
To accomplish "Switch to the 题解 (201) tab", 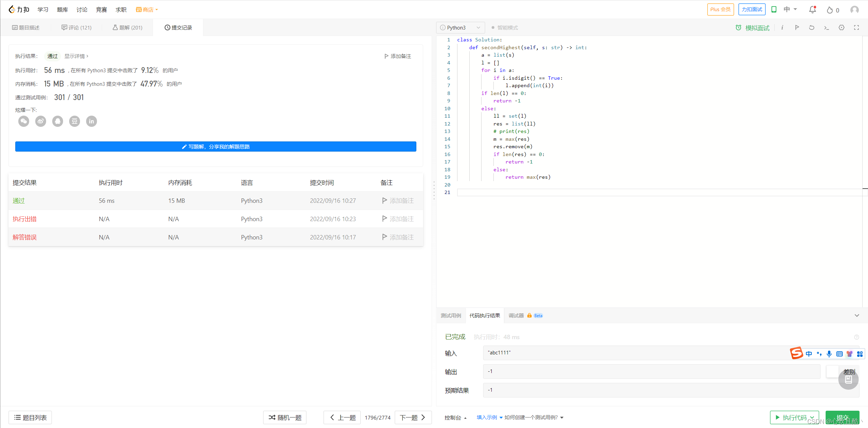I will pyautogui.click(x=127, y=27).
